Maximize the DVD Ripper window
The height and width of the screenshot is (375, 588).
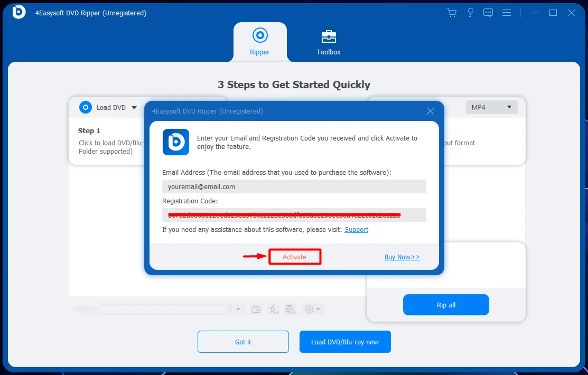click(x=553, y=13)
